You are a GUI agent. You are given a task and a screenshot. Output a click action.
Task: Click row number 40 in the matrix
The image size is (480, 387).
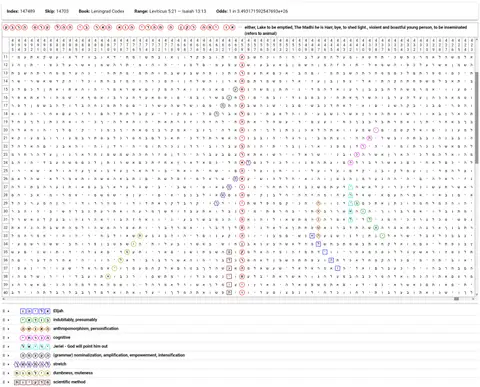tap(6, 293)
